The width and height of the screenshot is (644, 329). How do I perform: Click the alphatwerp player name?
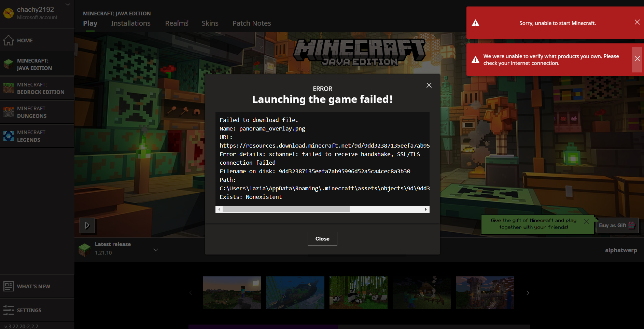pyautogui.click(x=621, y=250)
